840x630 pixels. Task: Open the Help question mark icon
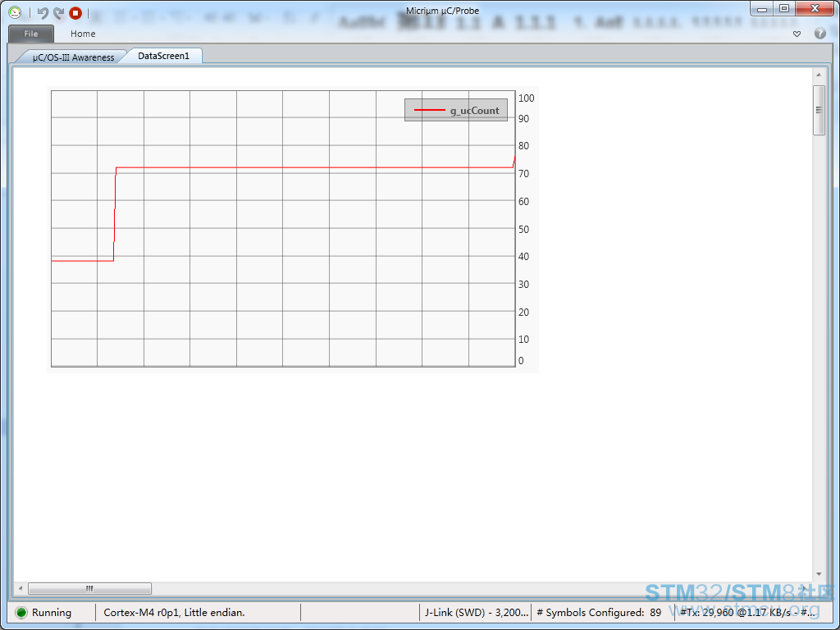point(819,34)
